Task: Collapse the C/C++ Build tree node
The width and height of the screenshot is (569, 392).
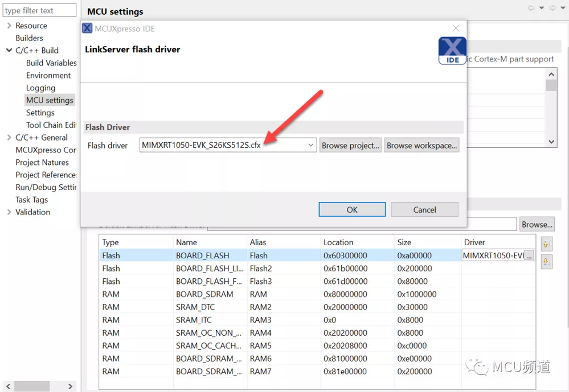Action: tap(9, 51)
